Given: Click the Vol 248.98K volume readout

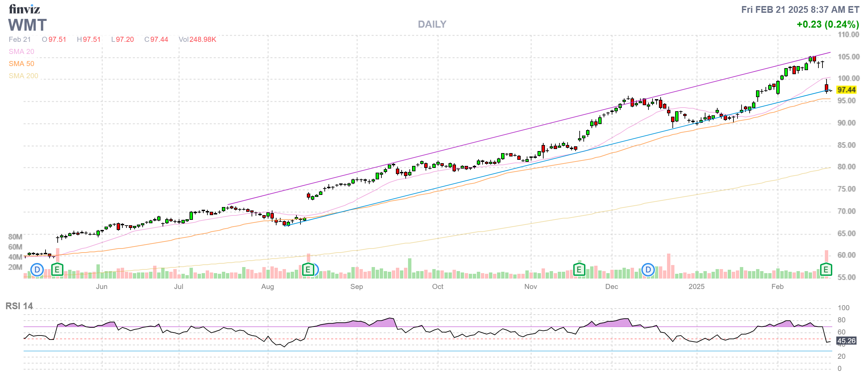Looking at the screenshot, I should click(197, 39).
